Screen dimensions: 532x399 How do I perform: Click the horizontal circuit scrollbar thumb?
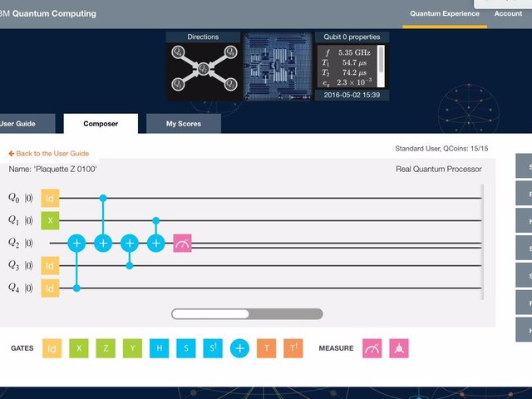pos(210,314)
